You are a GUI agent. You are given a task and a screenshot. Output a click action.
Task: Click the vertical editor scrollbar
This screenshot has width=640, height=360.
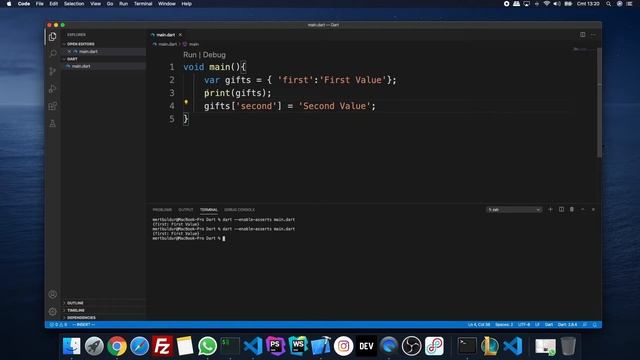pos(599,102)
